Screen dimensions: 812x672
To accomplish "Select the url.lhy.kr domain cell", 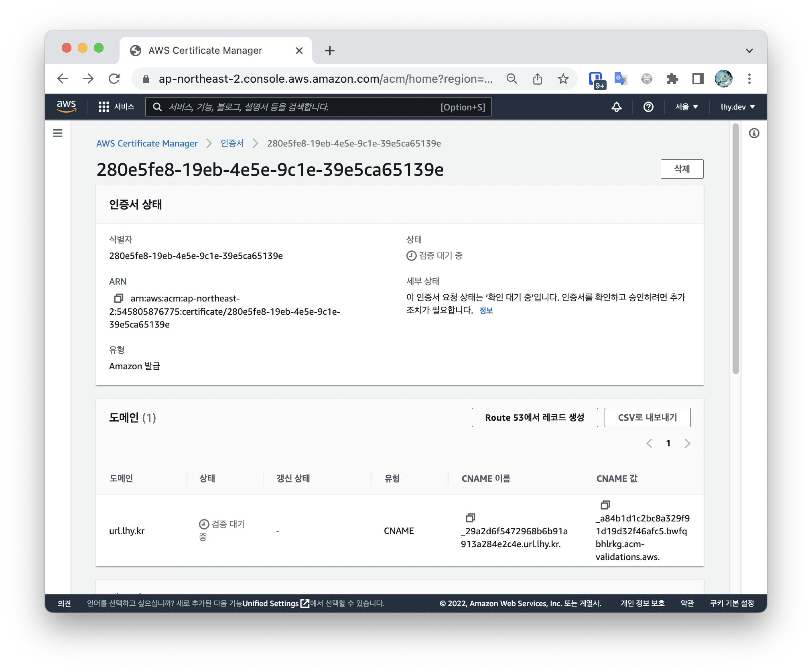I will click(x=127, y=531).
